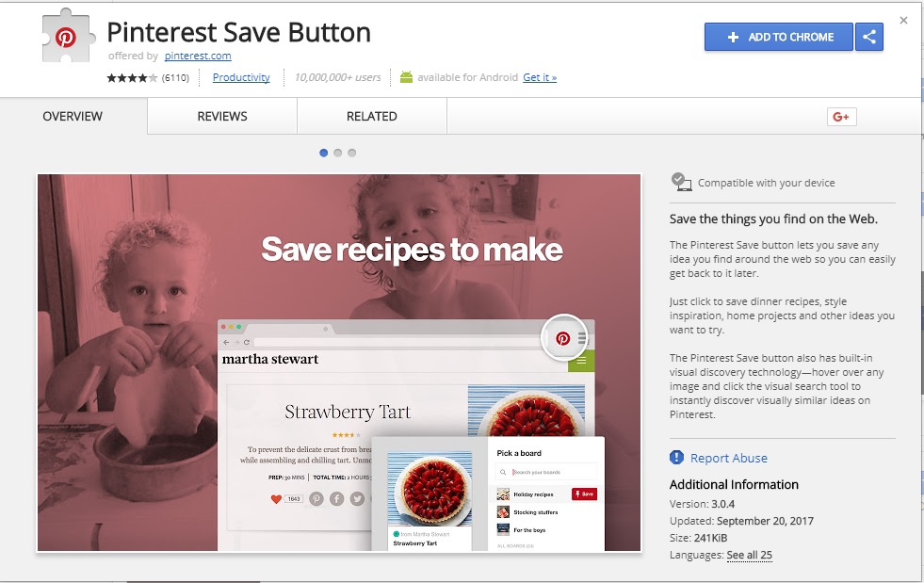Screen dimensions: 924x583
Task: Select the second carousel dot
Action: 337,153
